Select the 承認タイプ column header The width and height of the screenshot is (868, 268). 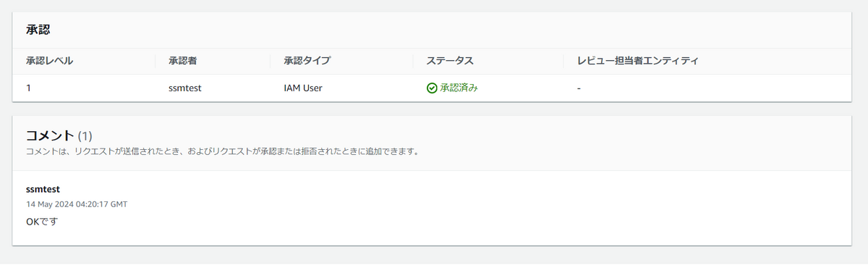307,61
